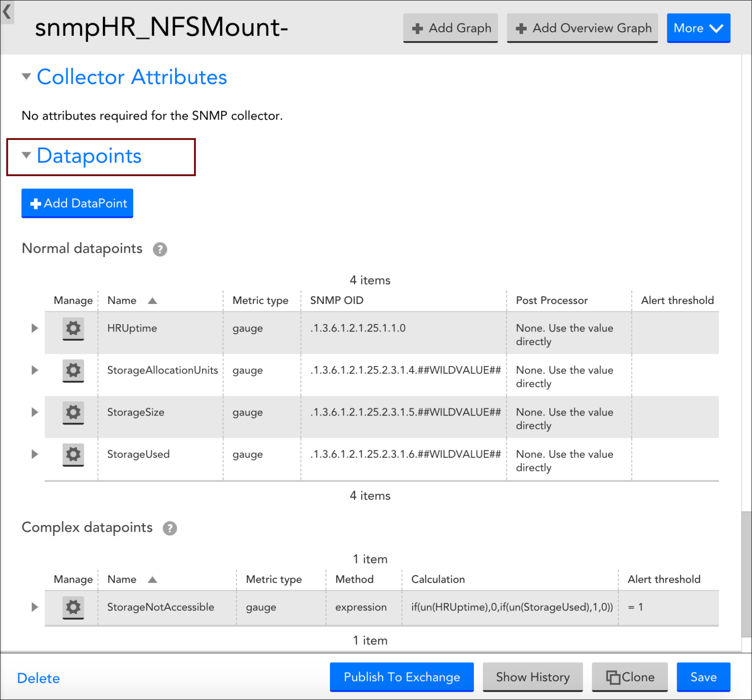The height and width of the screenshot is (700, 752).
Task: Click gear icon for StorageNotAccessible datapoint
Action: pyautogui.click(x=73, y=607)
